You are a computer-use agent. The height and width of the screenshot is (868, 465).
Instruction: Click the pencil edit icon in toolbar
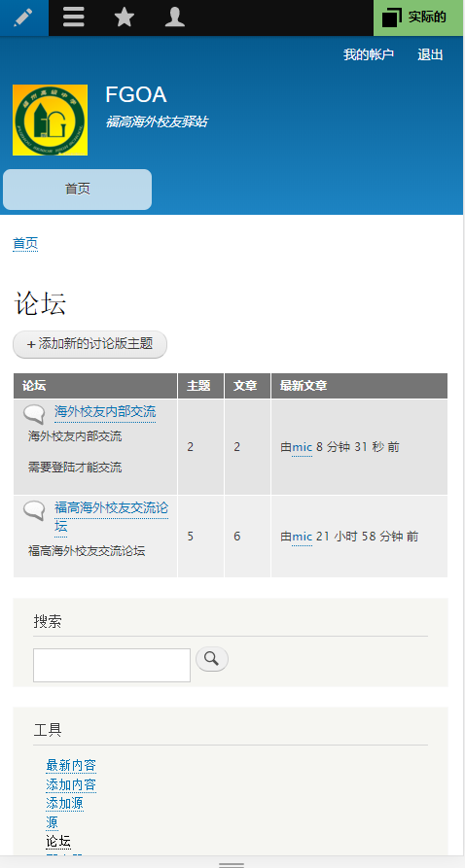23,17
